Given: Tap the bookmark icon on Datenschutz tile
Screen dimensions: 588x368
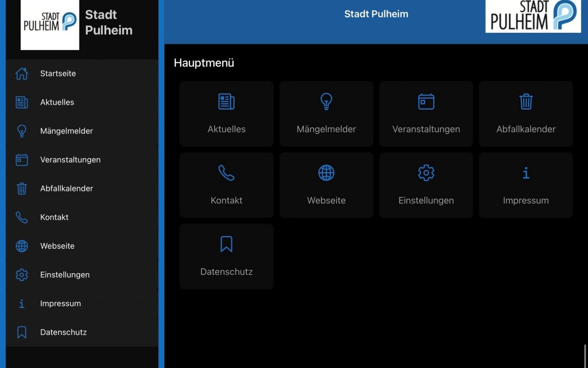Looking at the screenshot, I should click(226, 244).
